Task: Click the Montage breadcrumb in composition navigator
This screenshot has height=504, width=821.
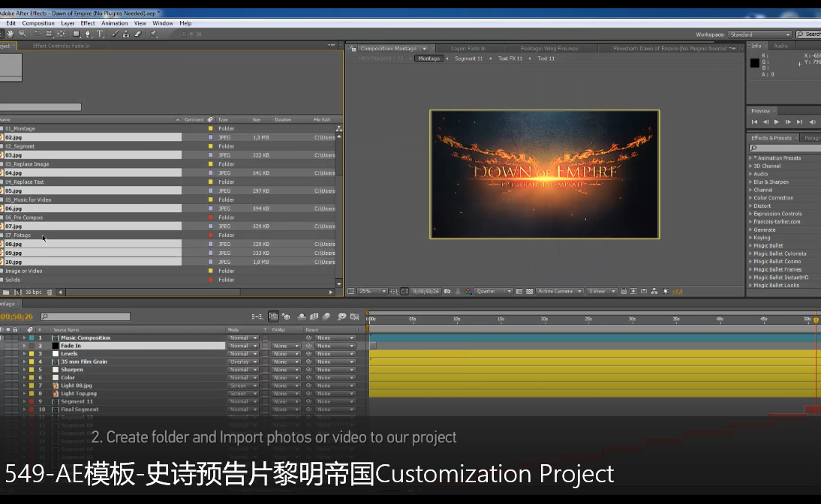Action: click(x=429, y=58)
